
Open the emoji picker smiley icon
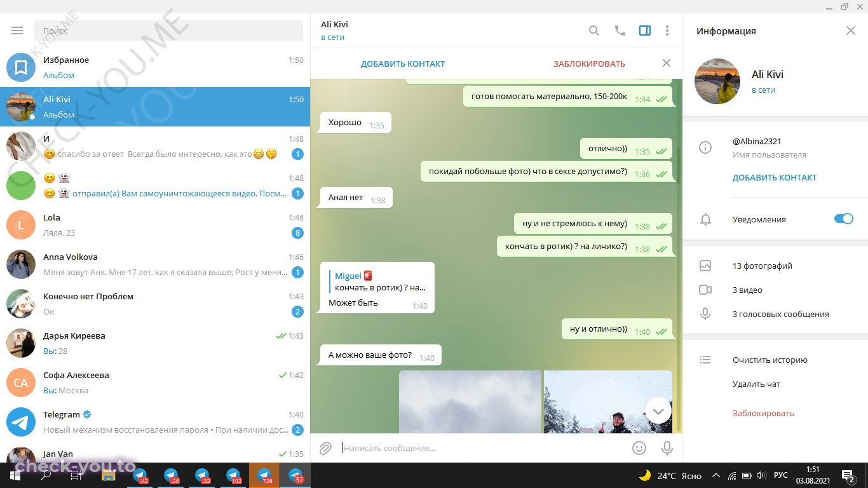(x=639, y=448)
